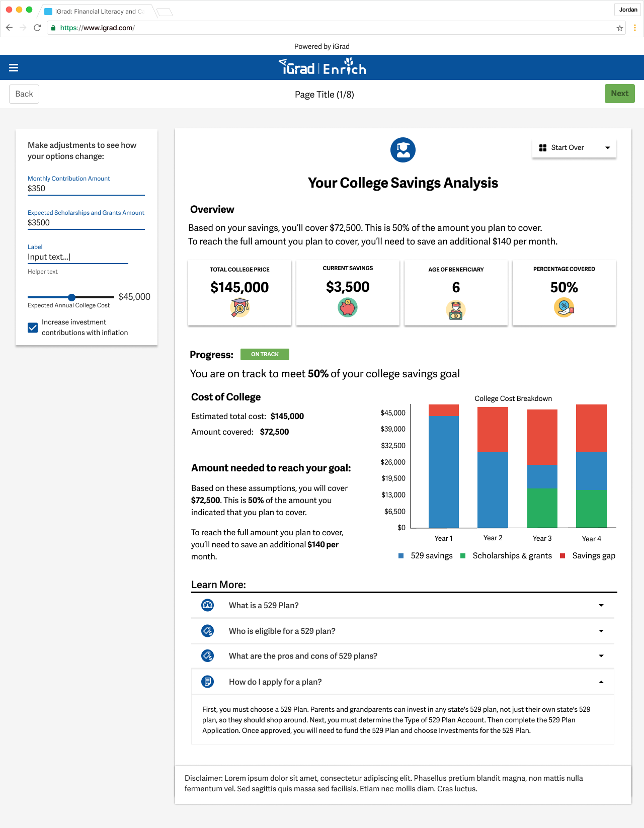
Task: Click the $145,000 total college price value
Action: coord(239,287)
